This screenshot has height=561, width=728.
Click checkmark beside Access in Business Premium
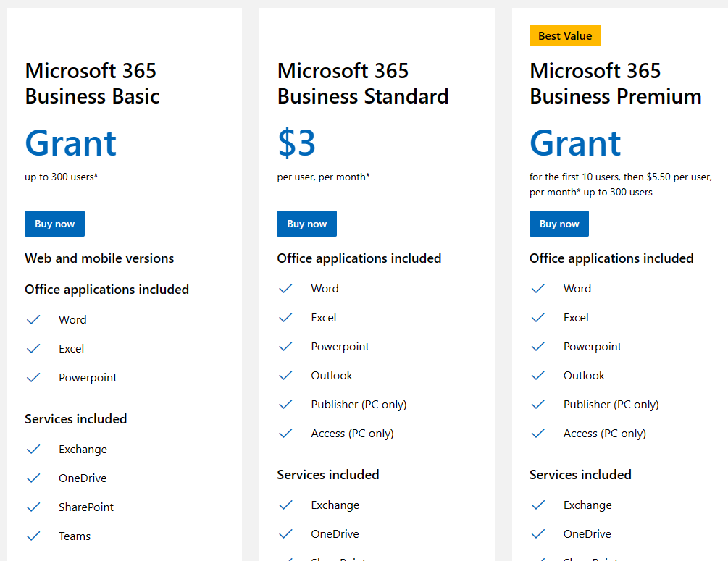[537, 433]
